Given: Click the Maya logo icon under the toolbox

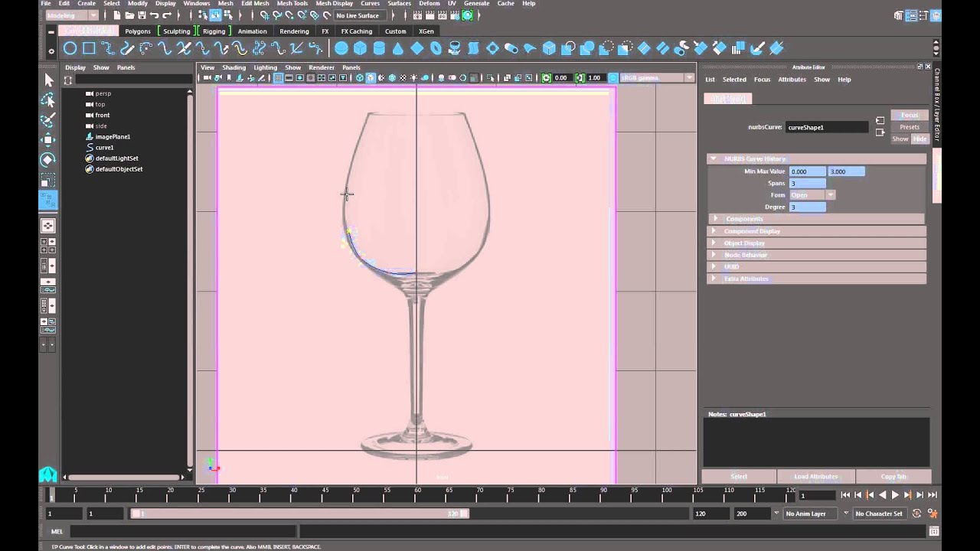Looking at the screenshot, I should pos(47,474).
